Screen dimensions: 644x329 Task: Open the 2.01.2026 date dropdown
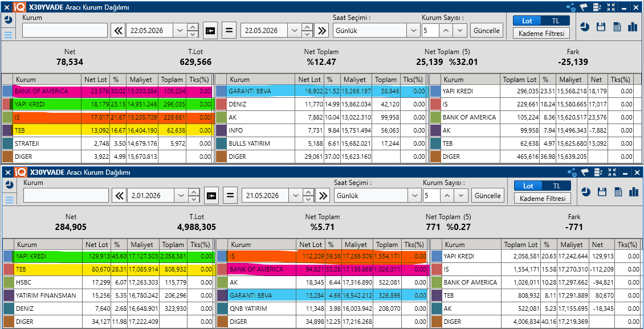[x=181, y=196]
